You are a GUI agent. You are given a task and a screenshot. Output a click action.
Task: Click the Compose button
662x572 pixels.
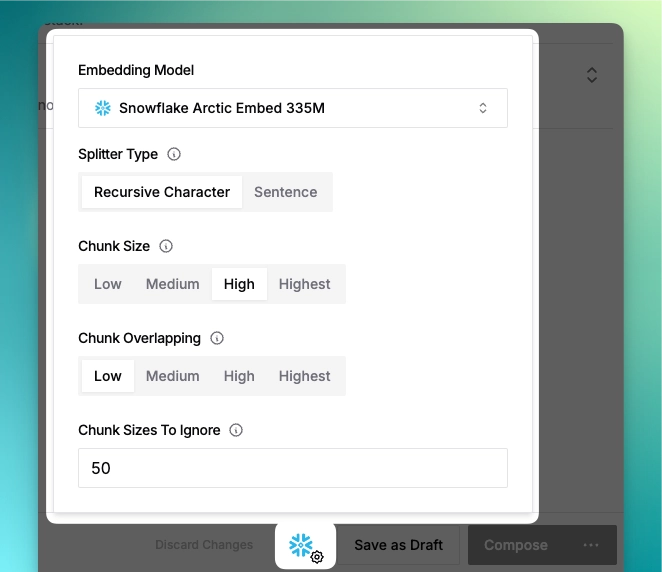click(x=516, y=545)
